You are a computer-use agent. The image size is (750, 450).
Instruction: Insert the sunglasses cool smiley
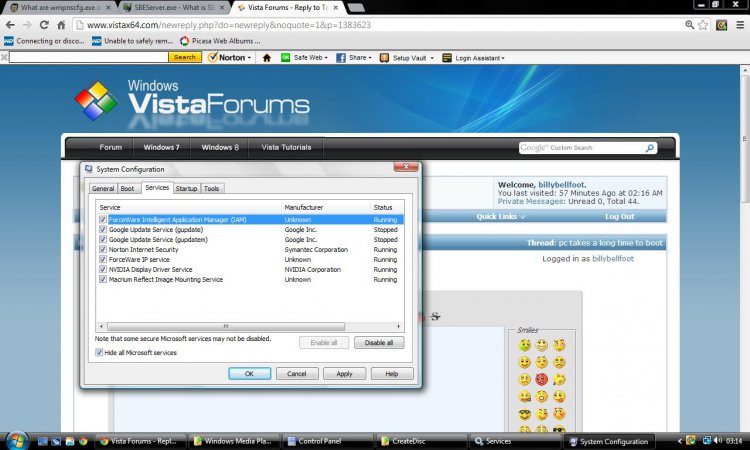(524, 414)
